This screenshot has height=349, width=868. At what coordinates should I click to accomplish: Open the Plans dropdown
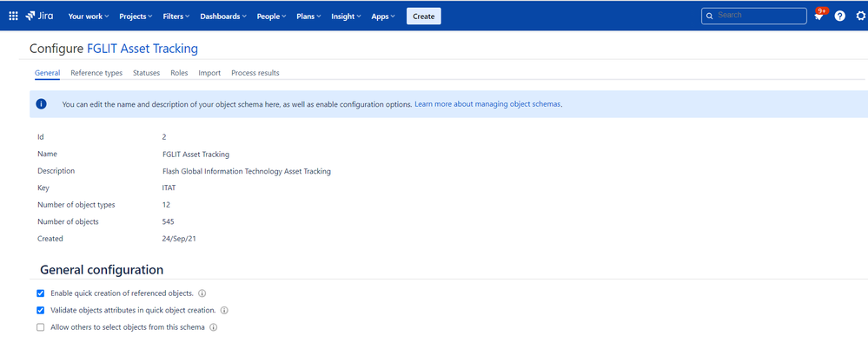309,16
